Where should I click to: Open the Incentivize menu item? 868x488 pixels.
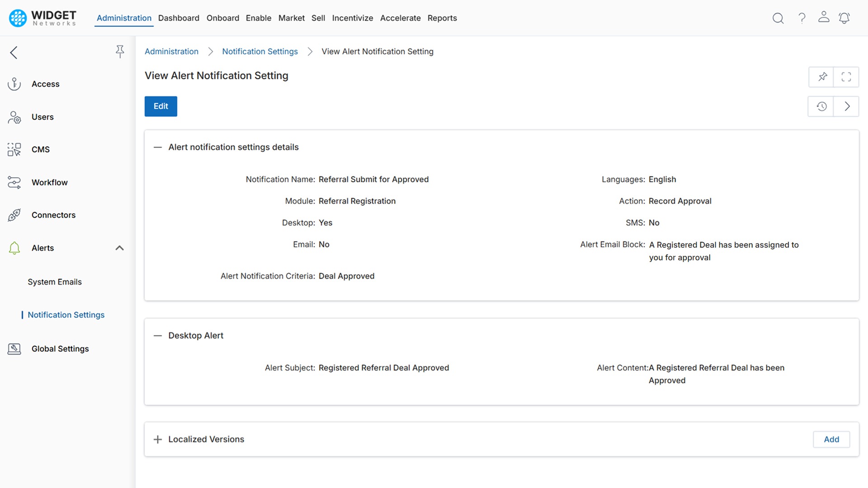[353, 18]
